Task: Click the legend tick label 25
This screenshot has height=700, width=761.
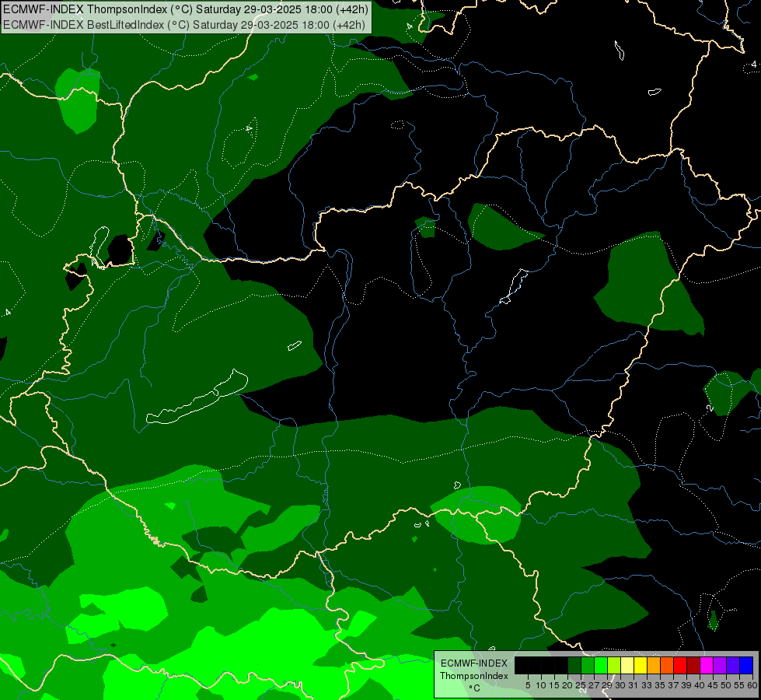Action: (x=581, y=685)
